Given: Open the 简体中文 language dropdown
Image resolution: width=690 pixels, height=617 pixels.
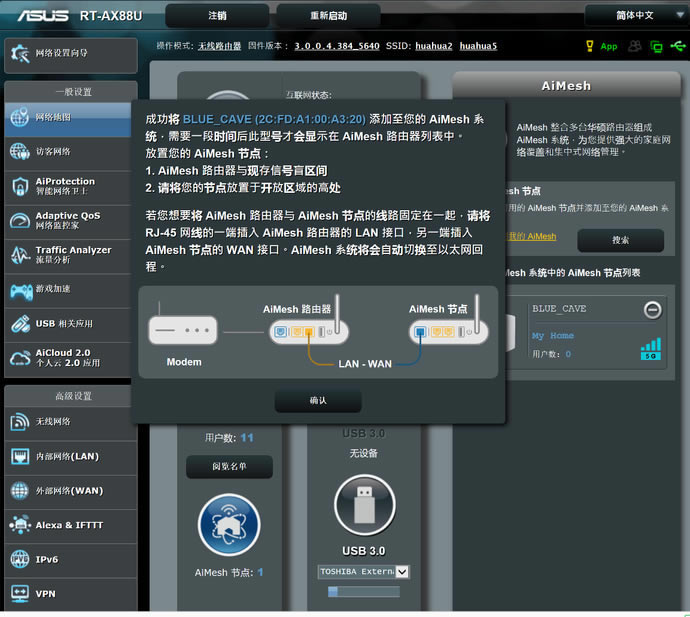Looking at the screenshot, I should click(x=635, y=15).
